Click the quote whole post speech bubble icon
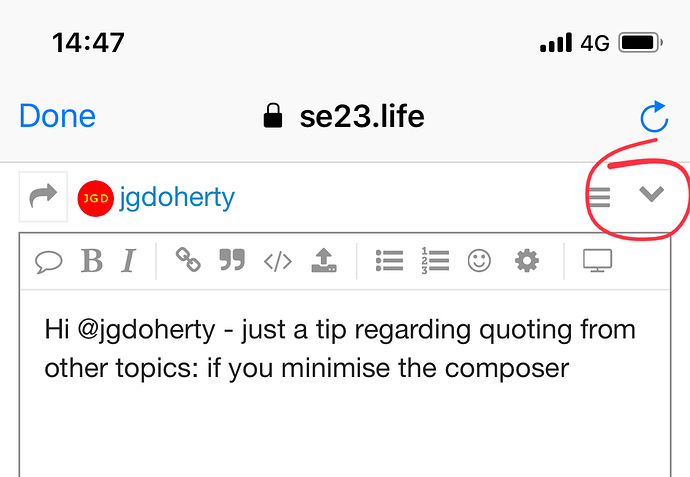 point(49,262)
